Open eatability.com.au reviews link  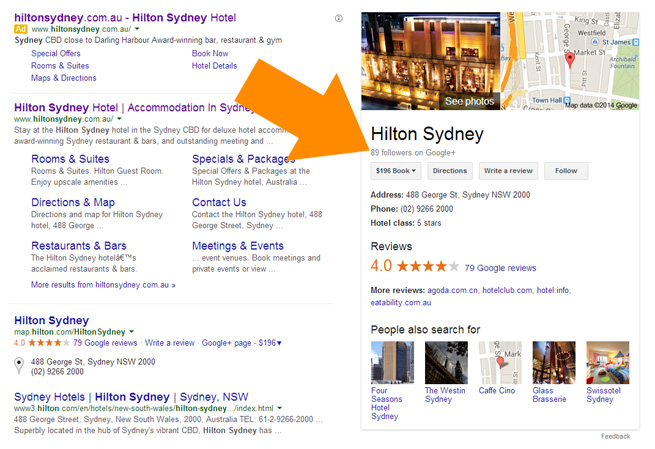401,302
